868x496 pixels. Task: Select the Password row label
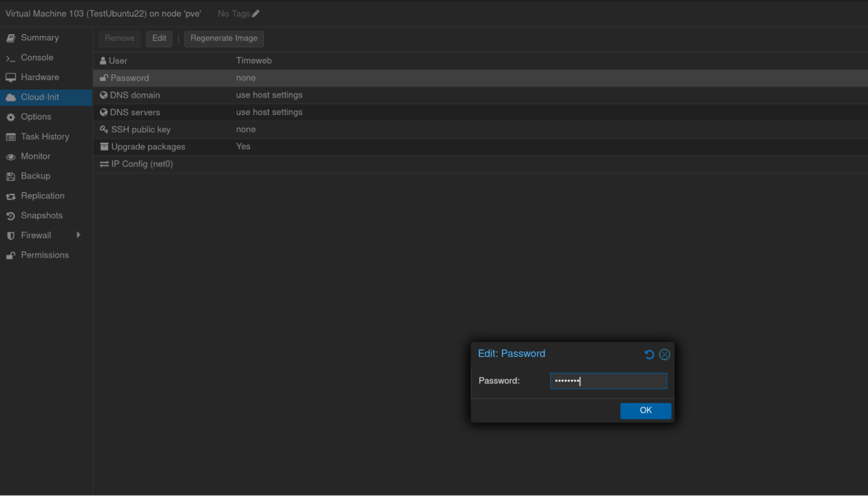[130, 78]
